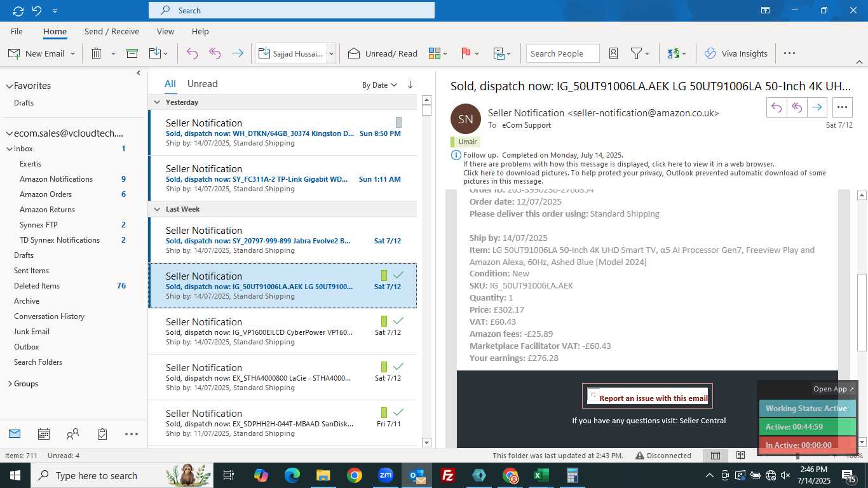Expand the Quick Steps Sajjad Hussai dropdown

331,53
